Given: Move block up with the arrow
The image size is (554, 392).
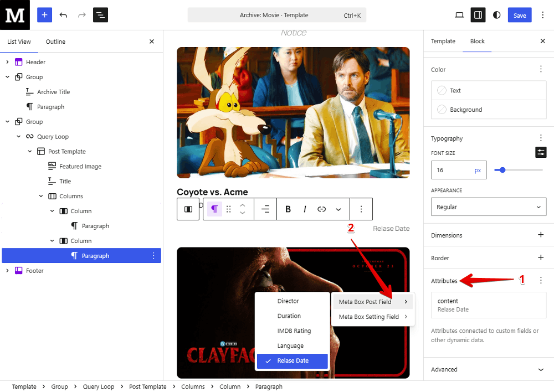Looking at the screenshot, I should click(x=243, y=205).
